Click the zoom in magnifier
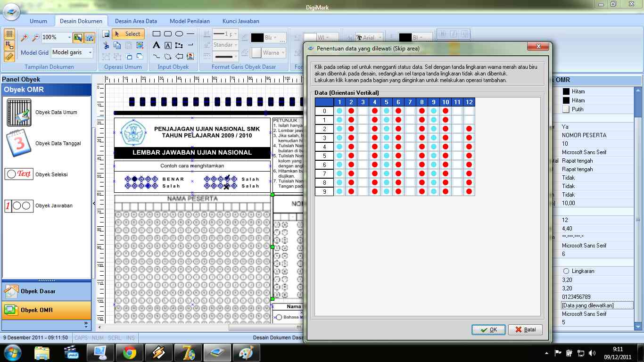The width and height of the screenshot is (644, 362). [x=25, y=37]
